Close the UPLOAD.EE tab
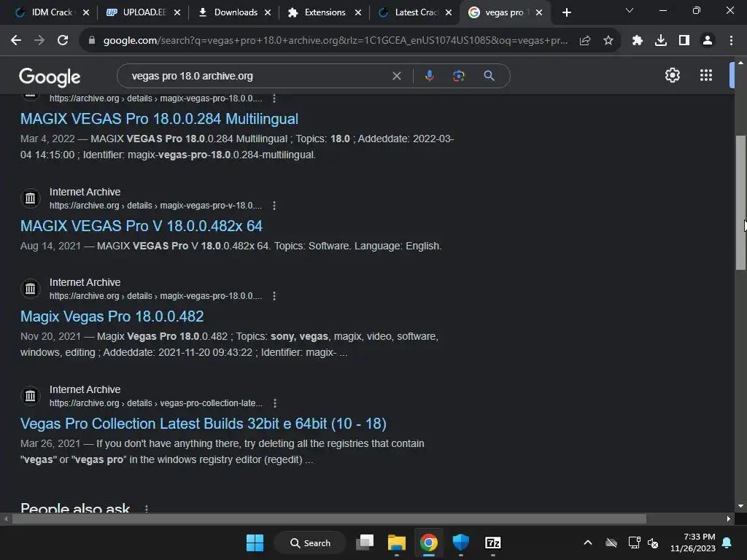 [177, 13]
